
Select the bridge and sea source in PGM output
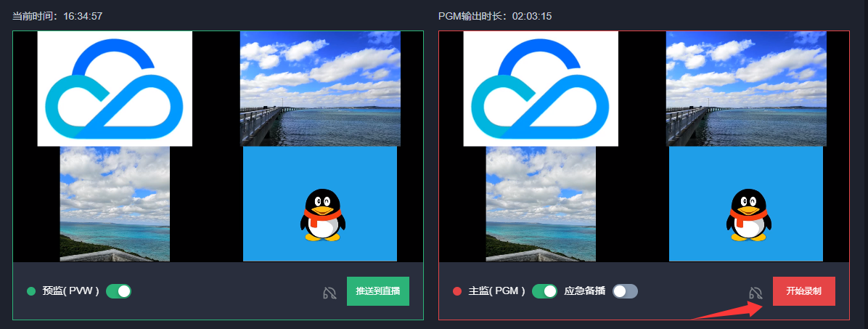coord(746,89)
